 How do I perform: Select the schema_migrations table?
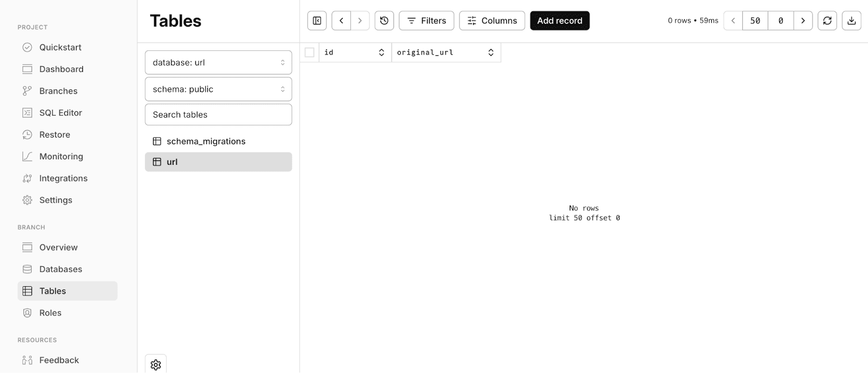(x=206, y=141)
